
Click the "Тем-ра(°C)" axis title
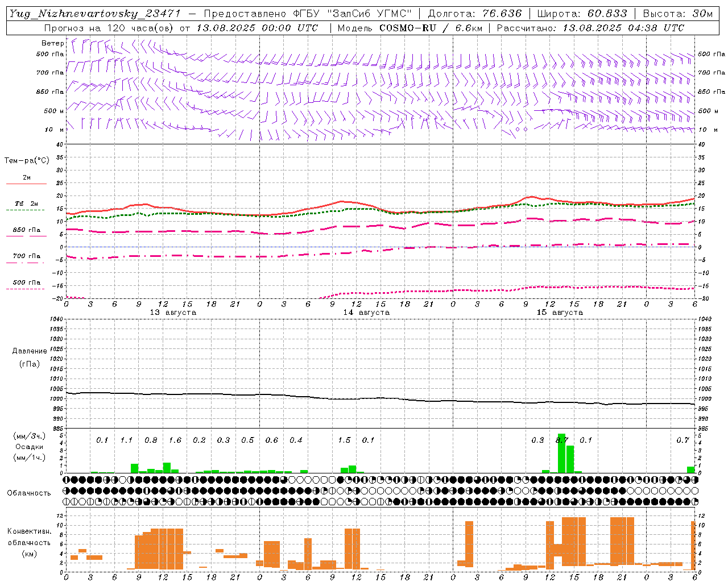point(27,161)
